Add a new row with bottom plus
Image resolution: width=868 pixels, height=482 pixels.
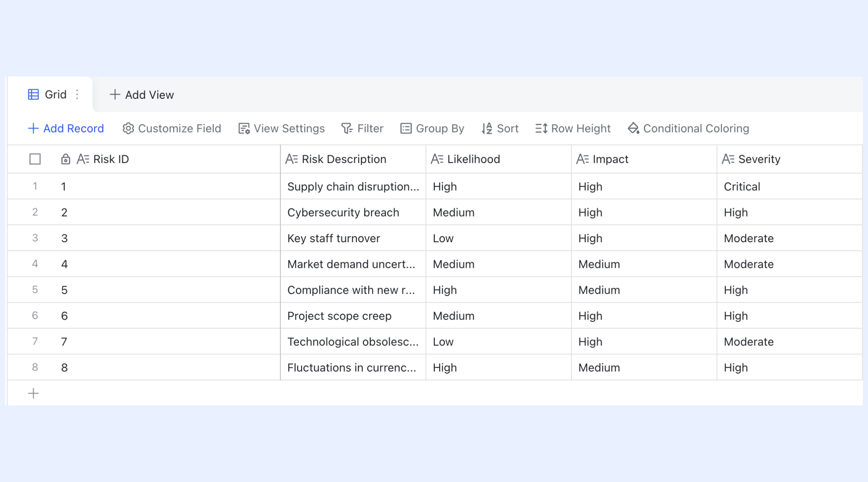click(33, 393)
